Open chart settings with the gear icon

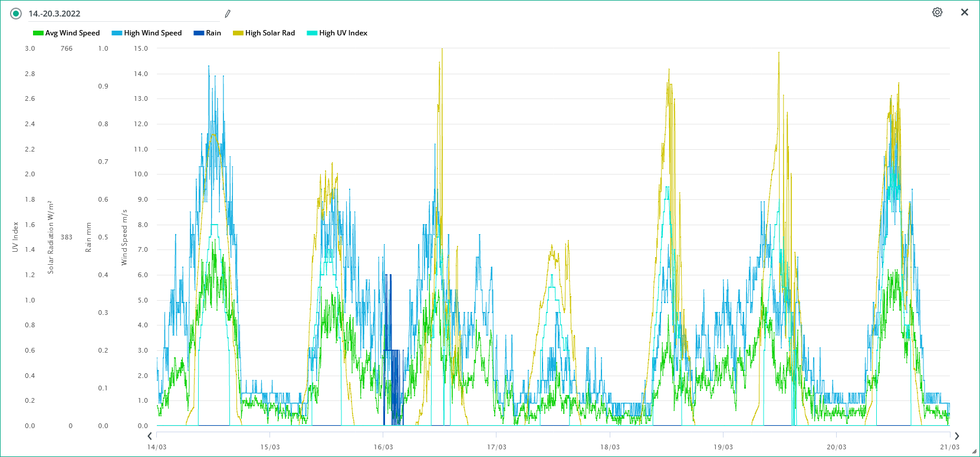[937, 12]
